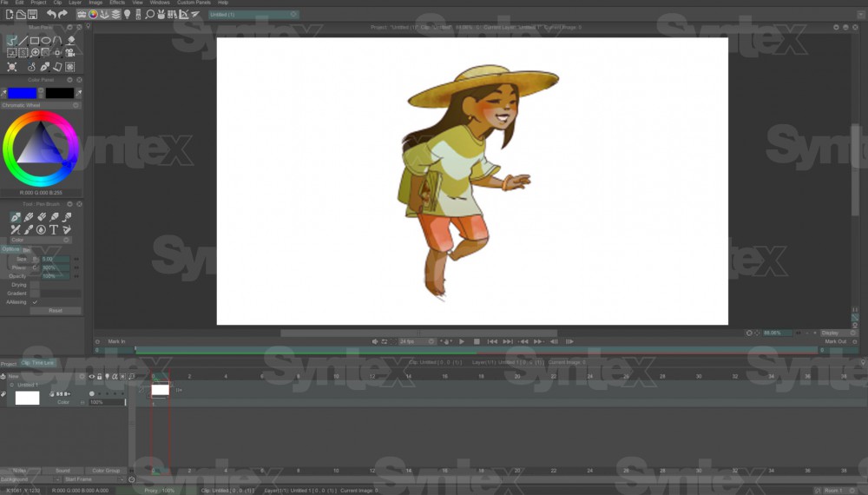Choose the straight Line drawing tool
This screenshot has width=868, height=495.
point(23,40)
